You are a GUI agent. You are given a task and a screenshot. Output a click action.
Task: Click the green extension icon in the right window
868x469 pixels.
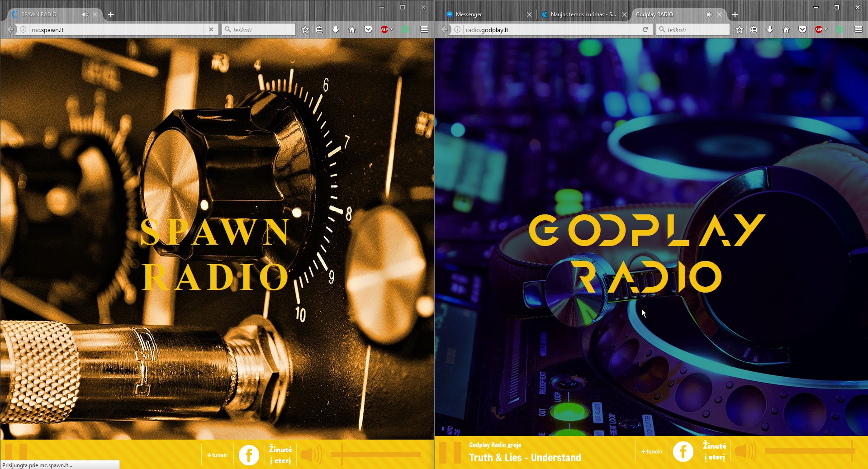click(840, 29)
